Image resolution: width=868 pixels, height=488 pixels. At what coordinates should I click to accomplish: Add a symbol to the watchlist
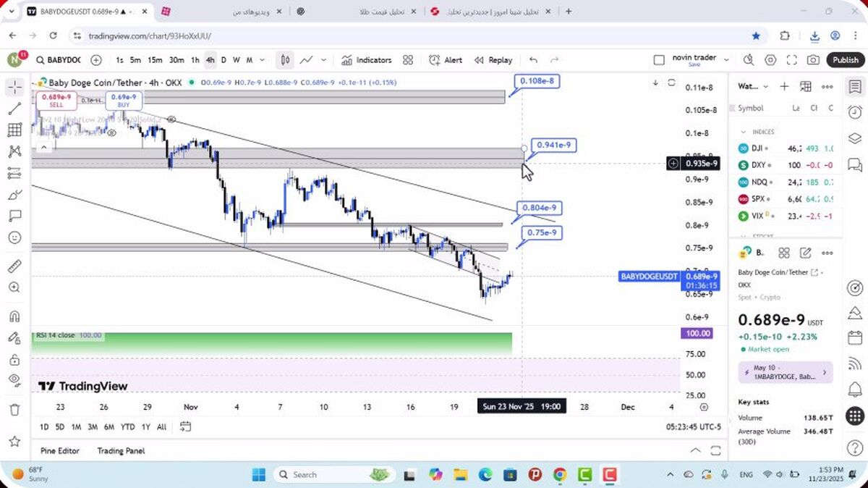784,86
